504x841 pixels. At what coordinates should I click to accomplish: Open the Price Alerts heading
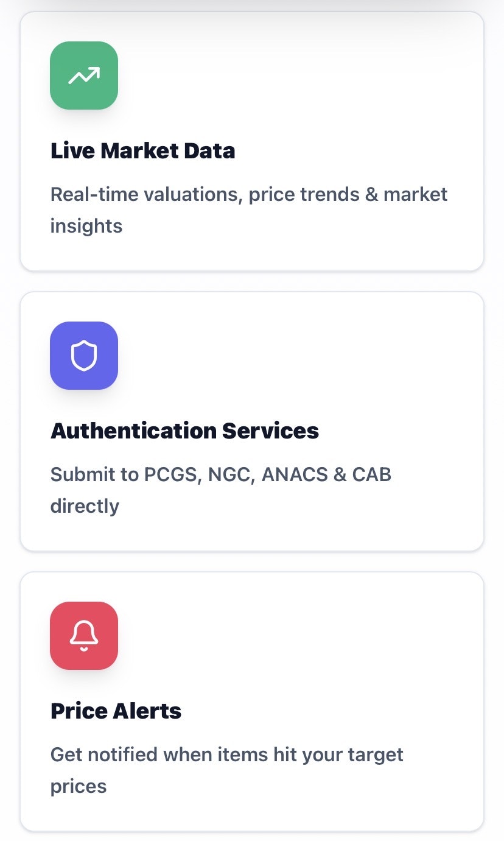116,711
